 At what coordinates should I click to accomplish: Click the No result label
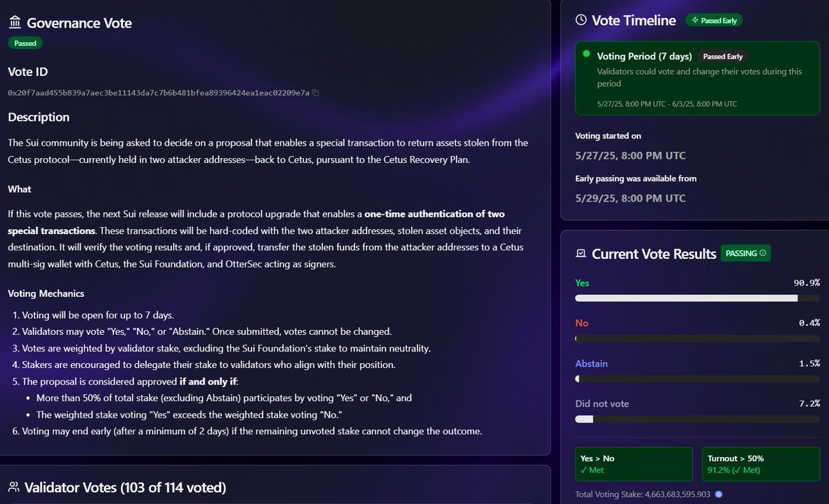(582, 323)
